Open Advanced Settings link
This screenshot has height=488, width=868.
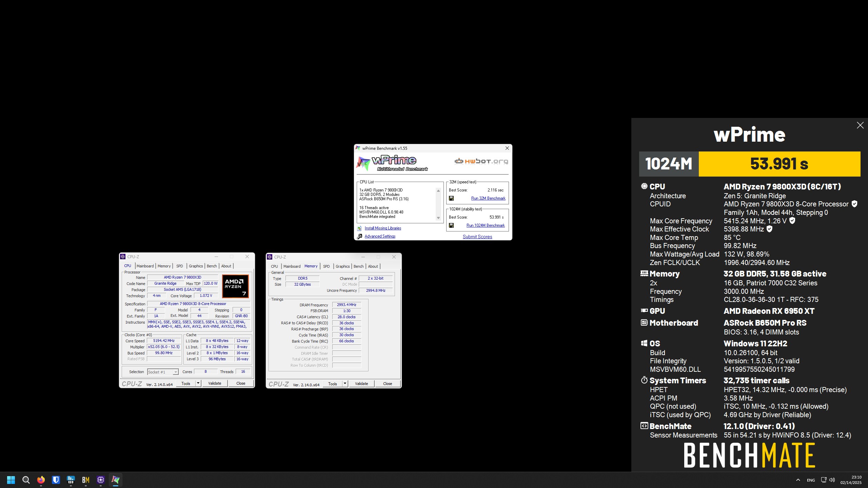point(380,236)
